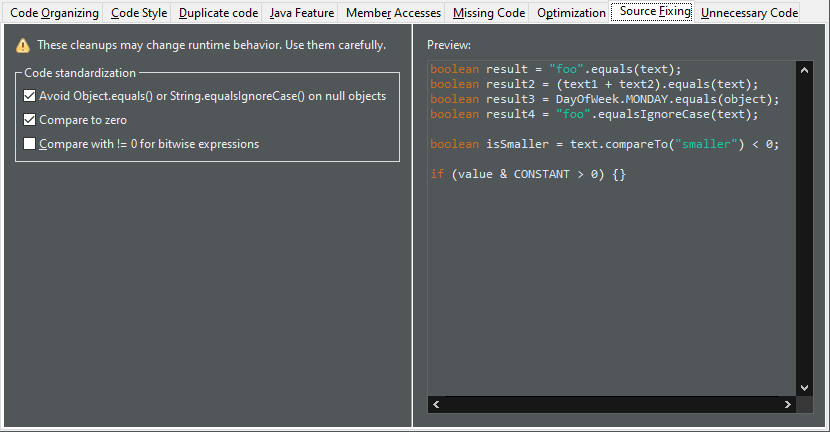Click the preview scroll down arrow
This screenshot has width=830, height=432.
coord(804,388)
